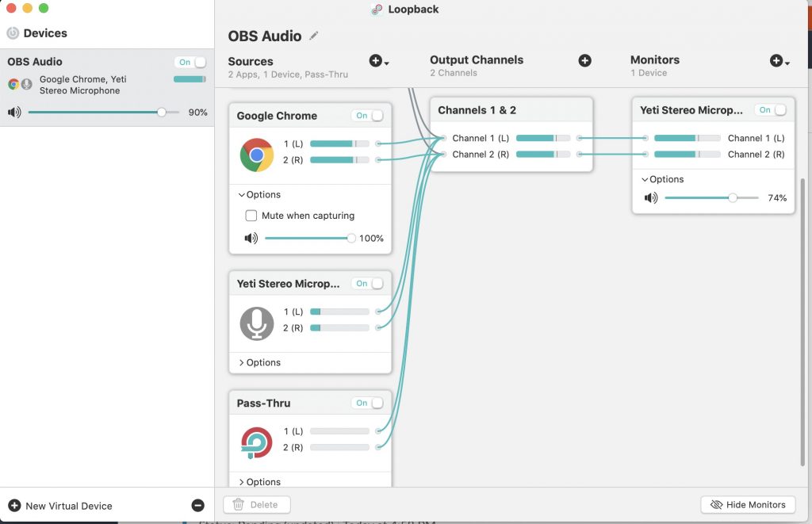Click Pass-Thru 1 (L) output connector
This screenshot has height=524, width=812.
[x=378, y=430]
